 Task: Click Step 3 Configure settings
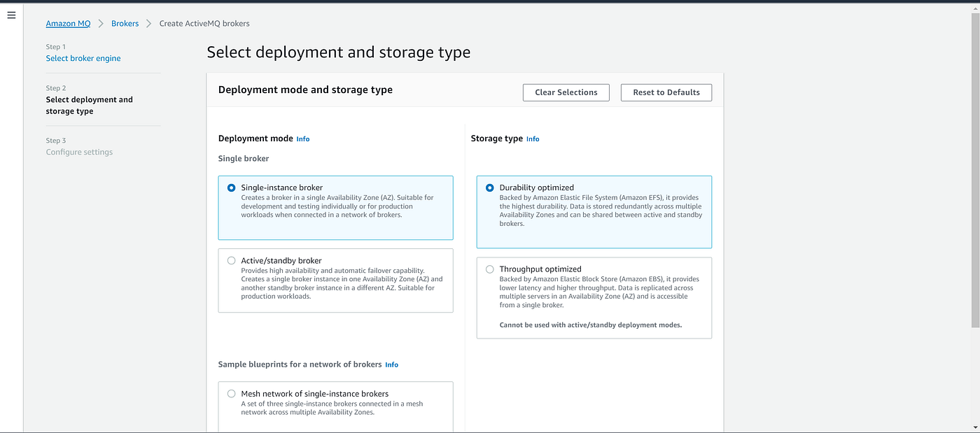point(79,152)
